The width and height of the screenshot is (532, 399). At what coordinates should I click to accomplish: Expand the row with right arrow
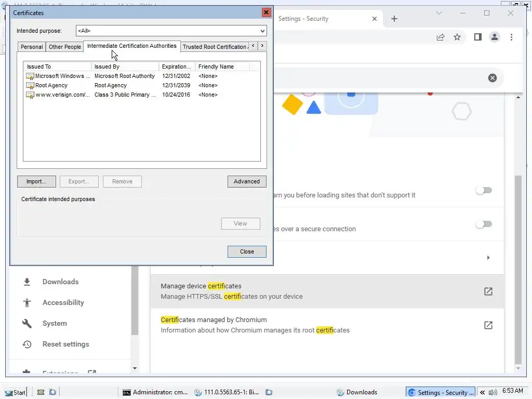(x=488, y=258)
